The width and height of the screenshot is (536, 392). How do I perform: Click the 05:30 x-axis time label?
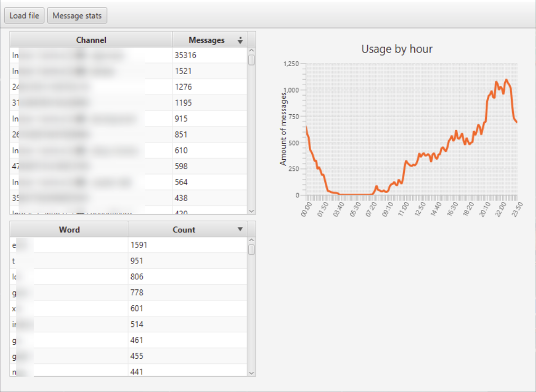[355, 209]
